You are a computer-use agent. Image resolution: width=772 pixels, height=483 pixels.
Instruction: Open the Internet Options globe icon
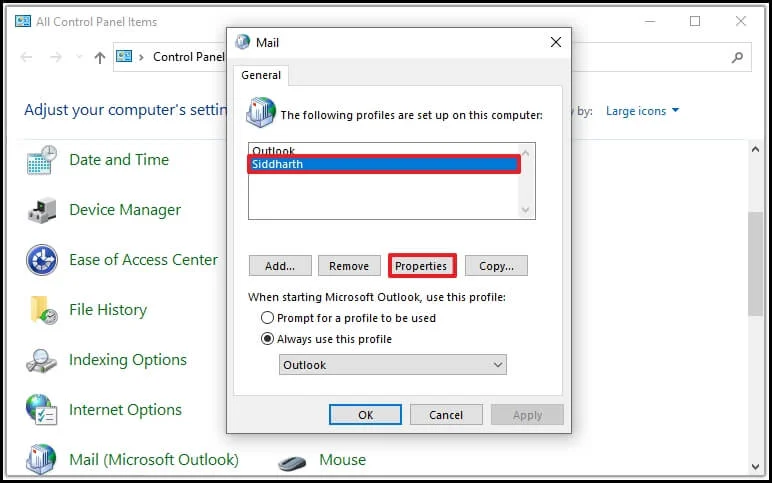(41, 410)
